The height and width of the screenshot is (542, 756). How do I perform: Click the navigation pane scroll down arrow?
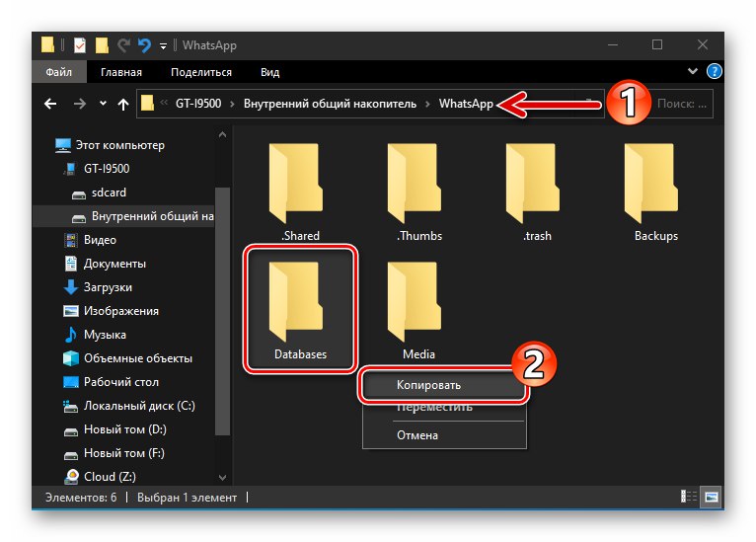[222, 478]
